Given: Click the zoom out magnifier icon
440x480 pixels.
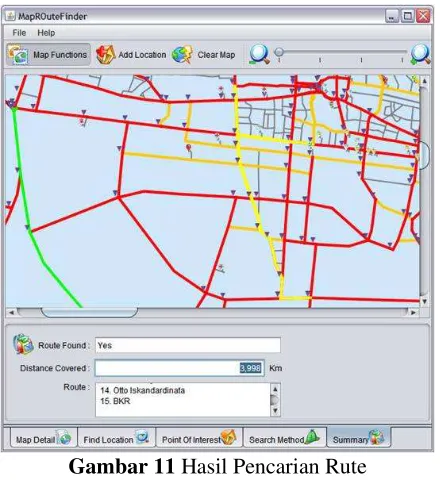Looking at the screenshot, I should pyautogui.click(x=259, y=54).
